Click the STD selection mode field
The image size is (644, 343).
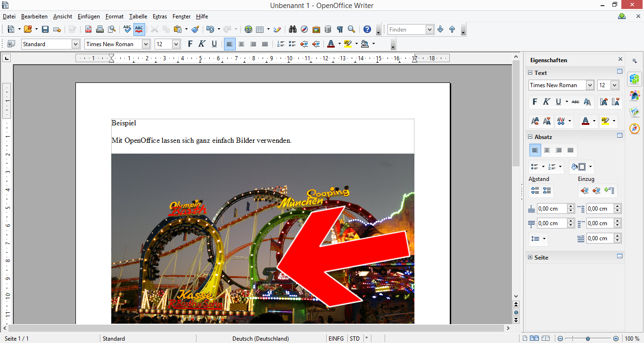355,338
